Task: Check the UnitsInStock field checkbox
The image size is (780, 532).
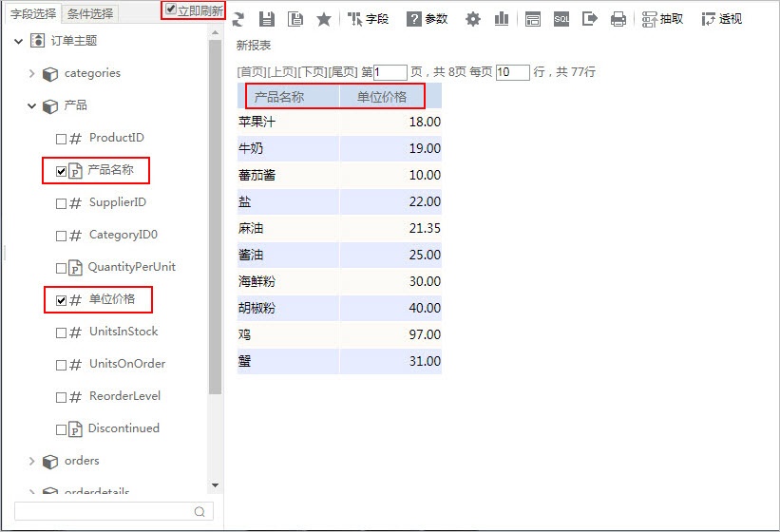Action: pyautogui.click(x=61, y=332)
